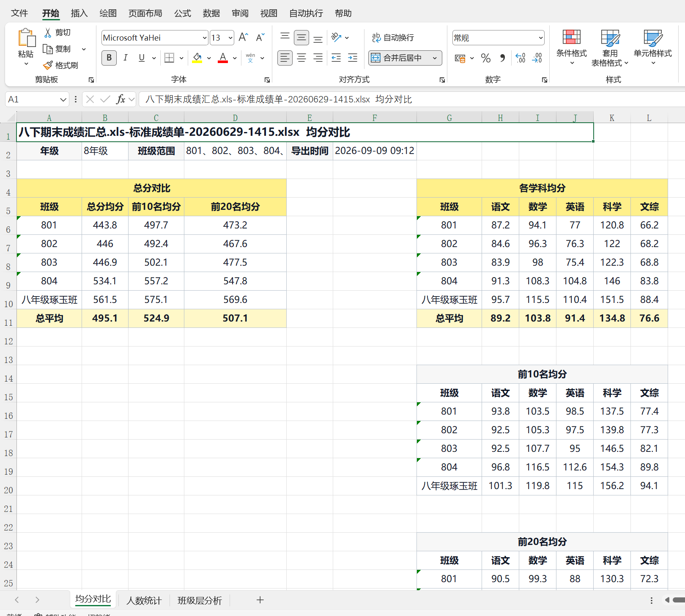Activate the Format Painter brush
The height and width of the screenshot is (616, 685).
48,65
